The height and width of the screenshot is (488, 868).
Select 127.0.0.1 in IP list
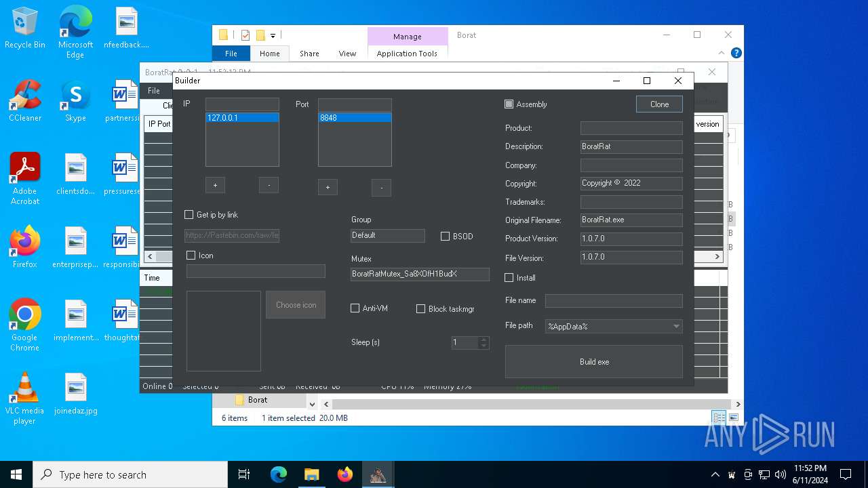tap(242, 118)
